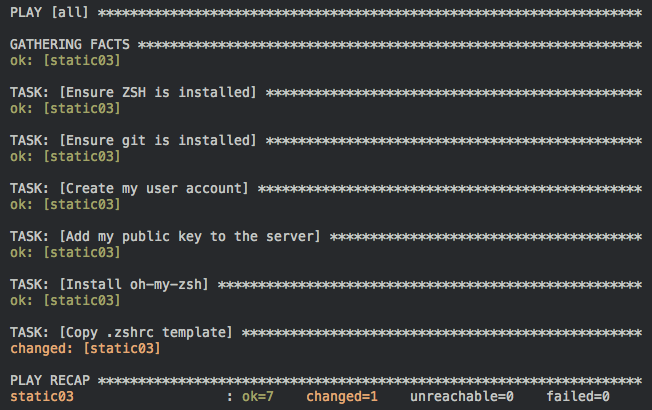Click the PLAY [all] header text

pos(49,12)
